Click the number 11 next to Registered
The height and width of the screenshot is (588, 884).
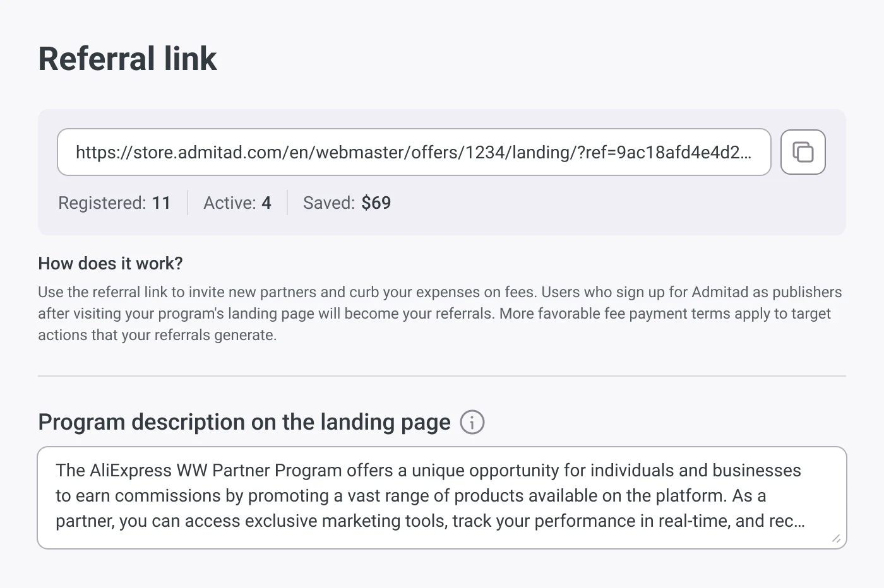click(x=162, y=203)
